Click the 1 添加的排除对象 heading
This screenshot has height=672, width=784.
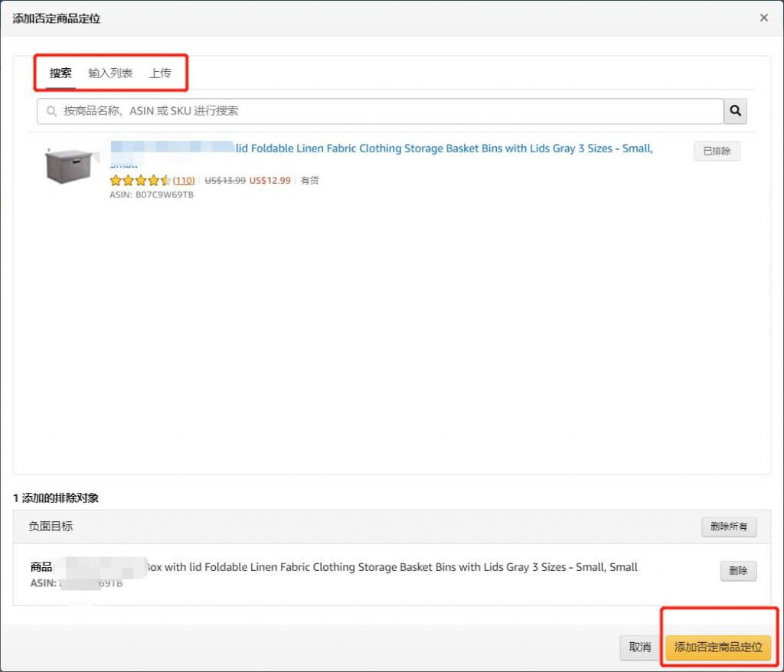[x=55, y=498]
